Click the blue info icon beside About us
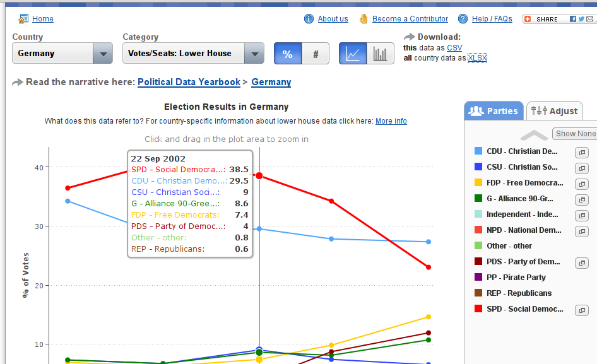Image resolution: width=597 pixels, height=364 pixels. [x=309, y=19]
